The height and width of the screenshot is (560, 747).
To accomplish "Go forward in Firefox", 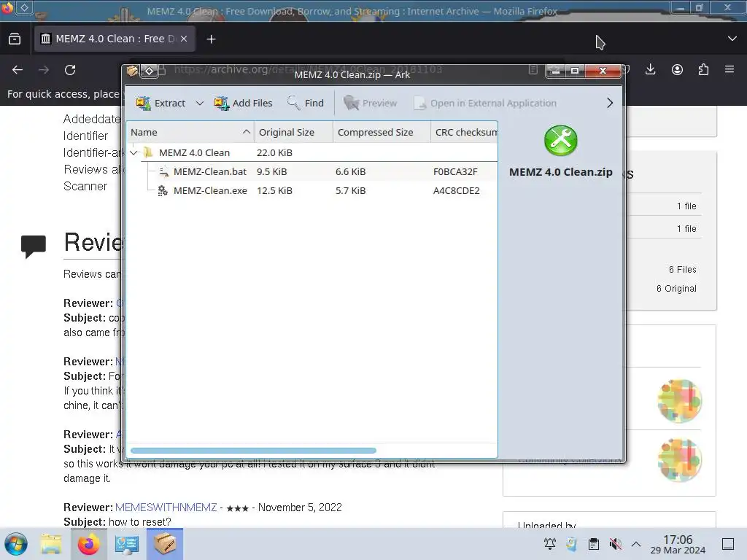I will pos(44,70).
